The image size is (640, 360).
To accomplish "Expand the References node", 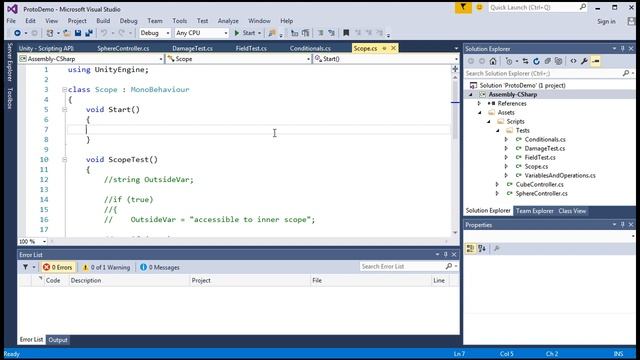I will coord(479,104).
